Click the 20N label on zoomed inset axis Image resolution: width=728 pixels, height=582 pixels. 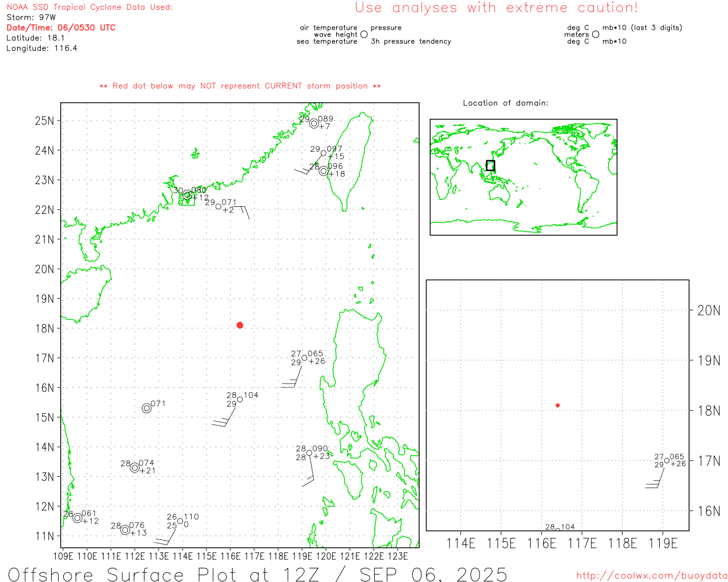tap(709, 310)
